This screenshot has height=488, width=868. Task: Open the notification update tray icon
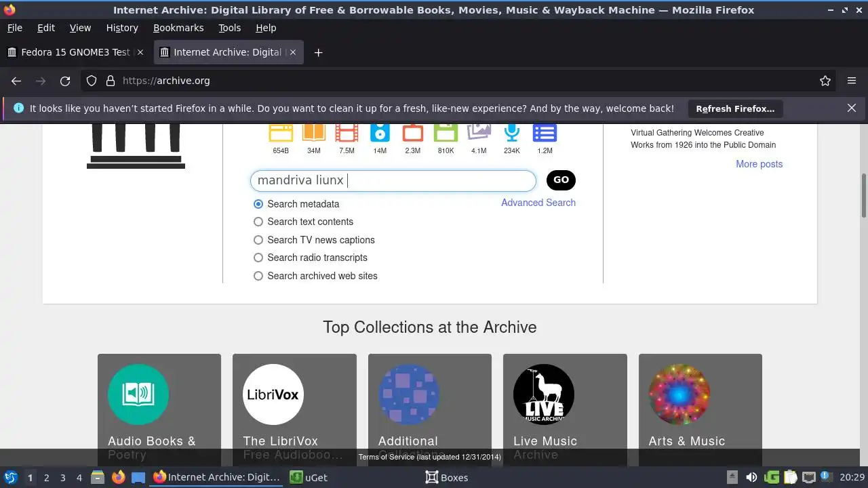click(826, 477)
